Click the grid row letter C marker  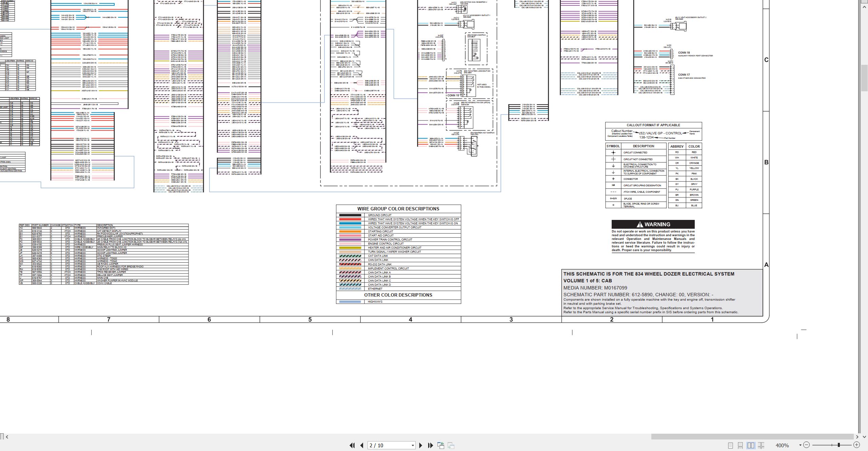point(766,60)
